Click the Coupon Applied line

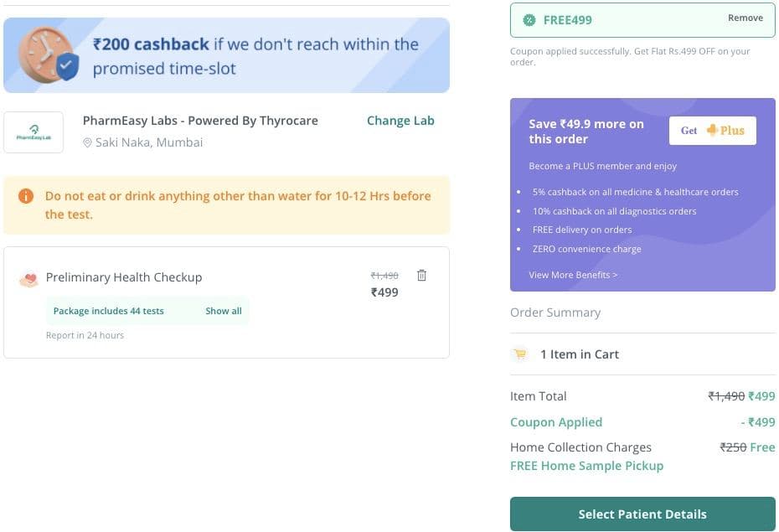pos(642,422)
